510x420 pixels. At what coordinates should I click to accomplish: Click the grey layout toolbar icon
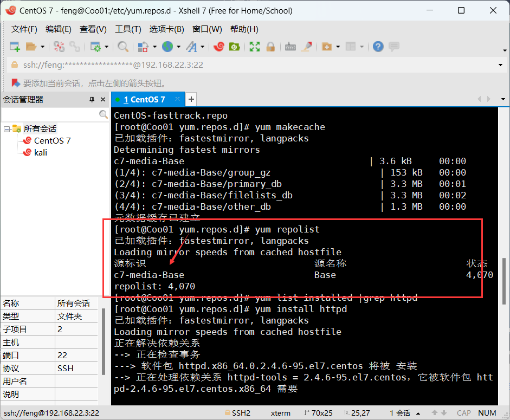pos(350,47)
